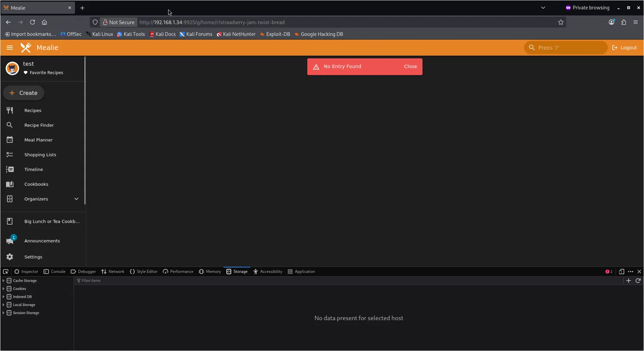Switch to the Network tab
The image size is (644, 351).
[x=113, y=271]
